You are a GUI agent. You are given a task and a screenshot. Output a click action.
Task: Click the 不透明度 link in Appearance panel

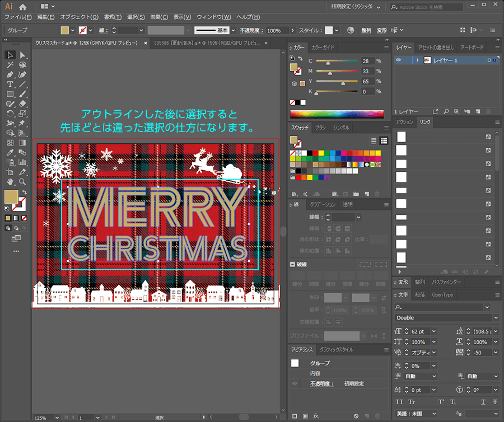point(321,384)
